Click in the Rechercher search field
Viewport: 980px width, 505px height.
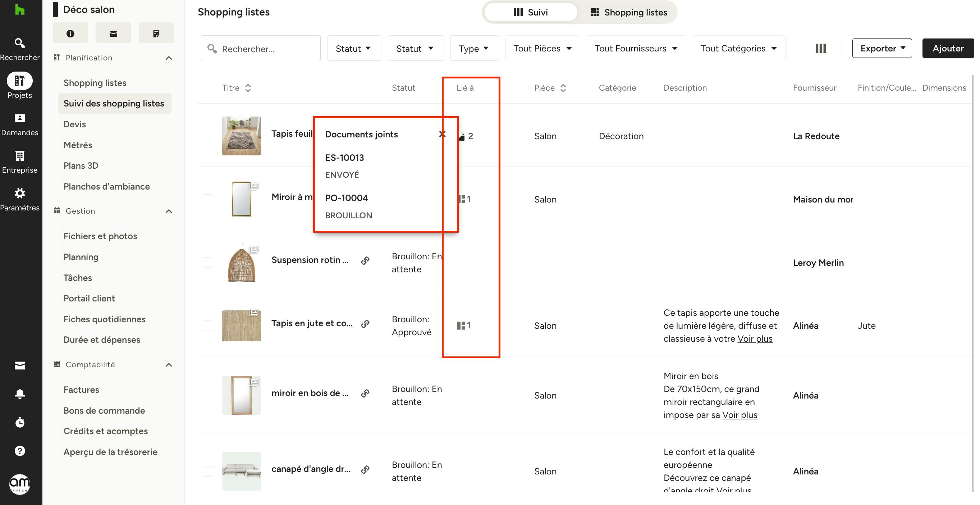pyautogui.click(x=261, y=48)
